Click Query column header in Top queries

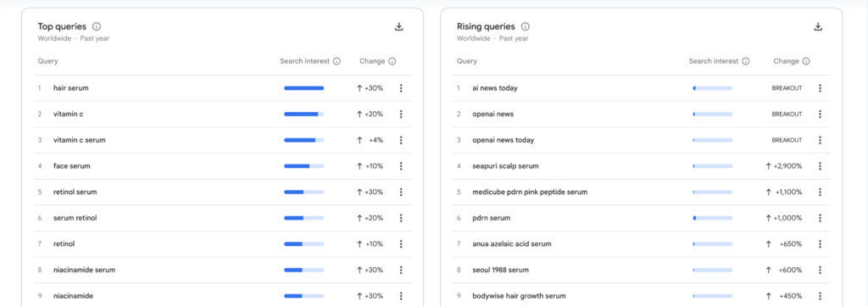click(47, 62)
